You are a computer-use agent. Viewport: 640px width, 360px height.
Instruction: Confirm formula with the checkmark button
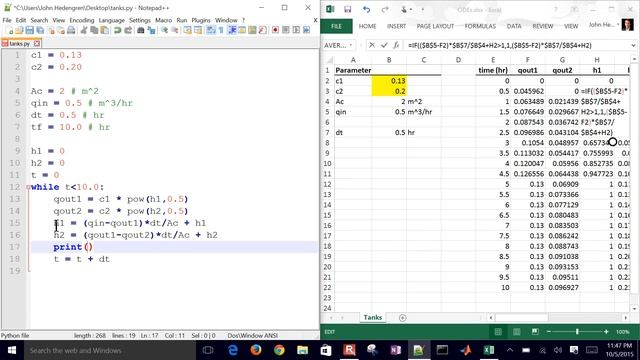tap(384, 45)
